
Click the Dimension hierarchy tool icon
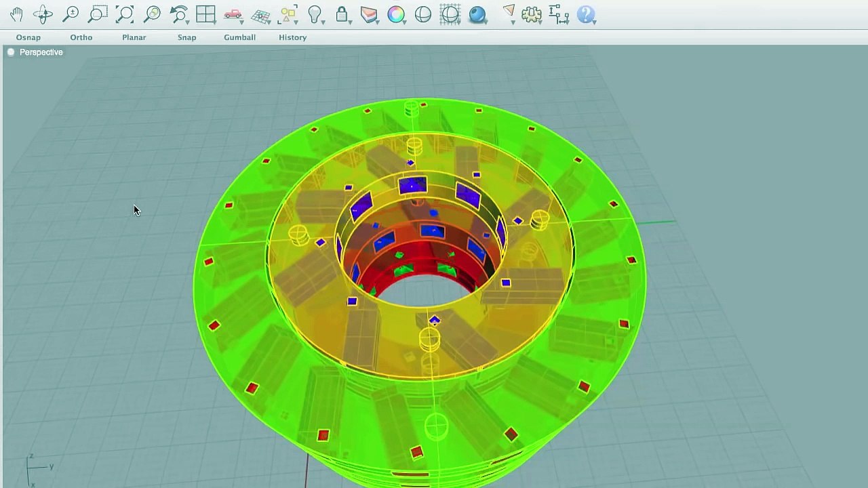pos(559,14)
